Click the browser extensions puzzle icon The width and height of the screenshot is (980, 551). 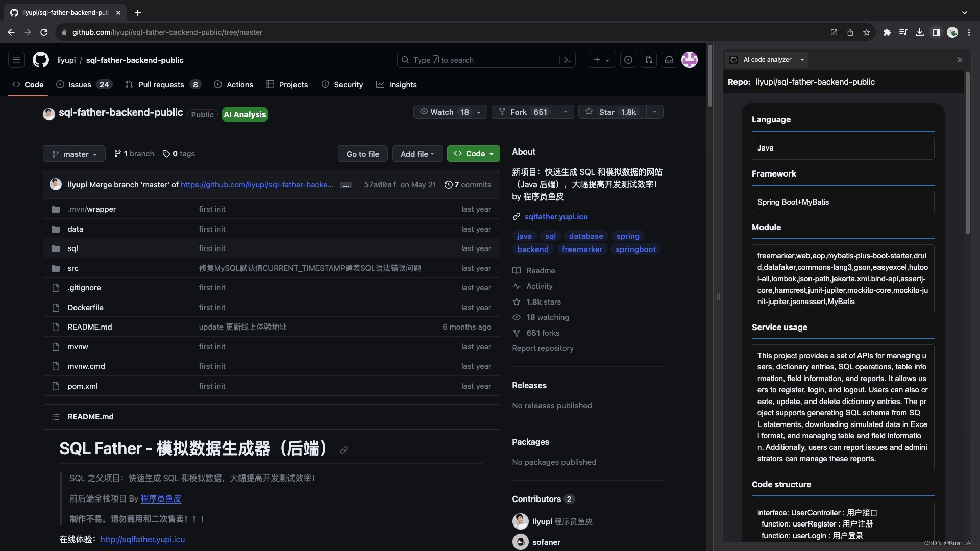(x=887, y=32)
